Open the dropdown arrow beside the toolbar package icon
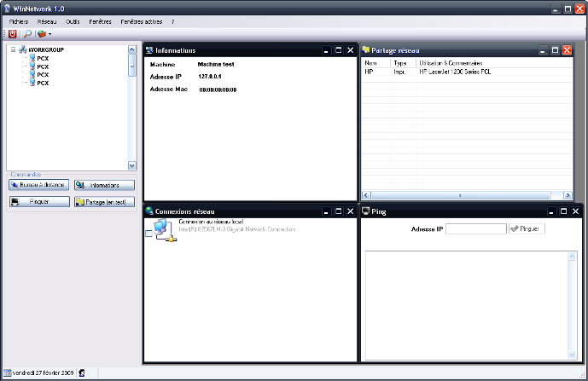 50,34
